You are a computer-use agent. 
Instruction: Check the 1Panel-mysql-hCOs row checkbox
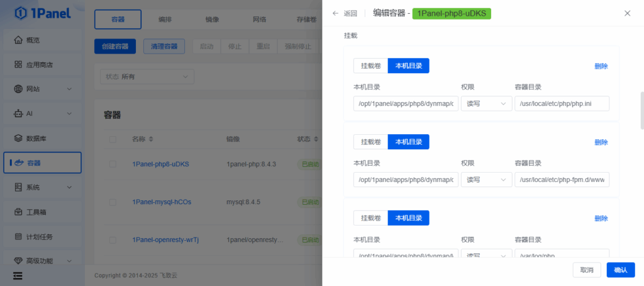[113, 202]
